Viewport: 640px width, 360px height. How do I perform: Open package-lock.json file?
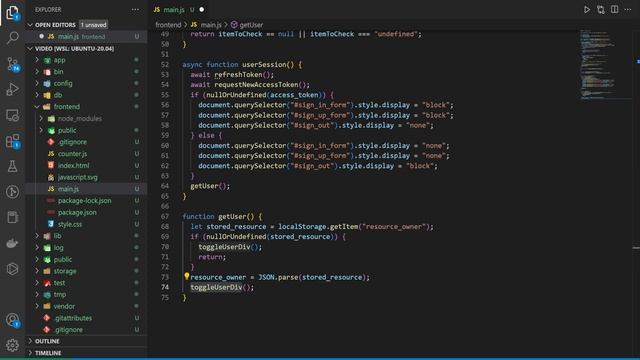click(84, 201)
